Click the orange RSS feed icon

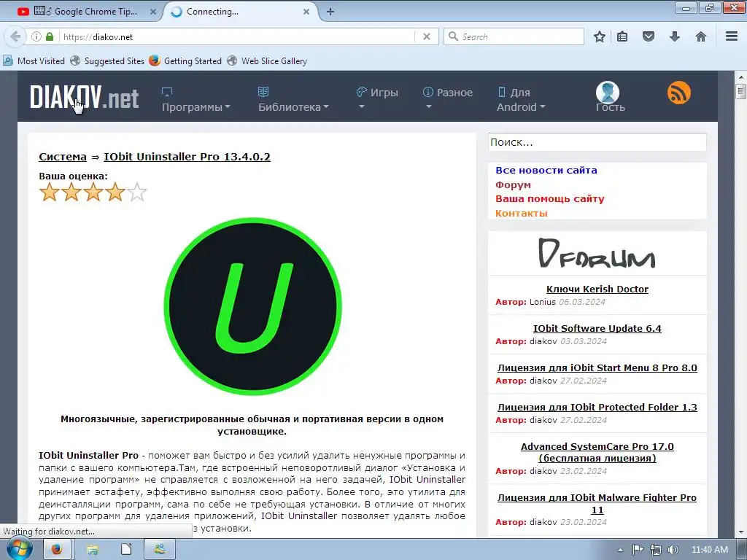[679, 93]
